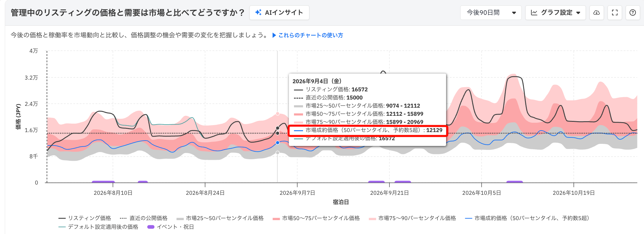Click the 2026年9月21日 axis label
Viewport: 644px width, 234px height.
(389, 193)
